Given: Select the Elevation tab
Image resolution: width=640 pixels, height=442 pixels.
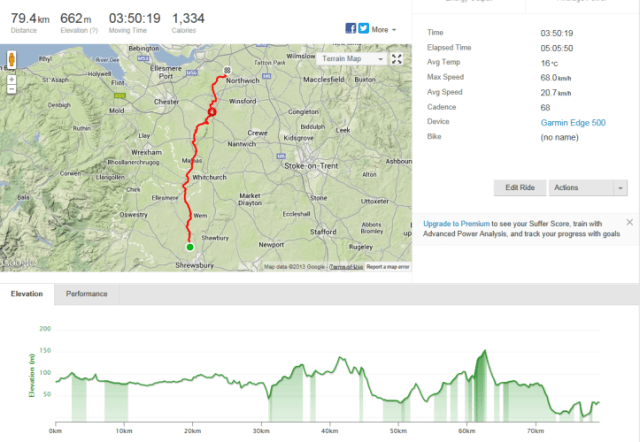Looking at the screenshot, I should (x=27, y=294).
